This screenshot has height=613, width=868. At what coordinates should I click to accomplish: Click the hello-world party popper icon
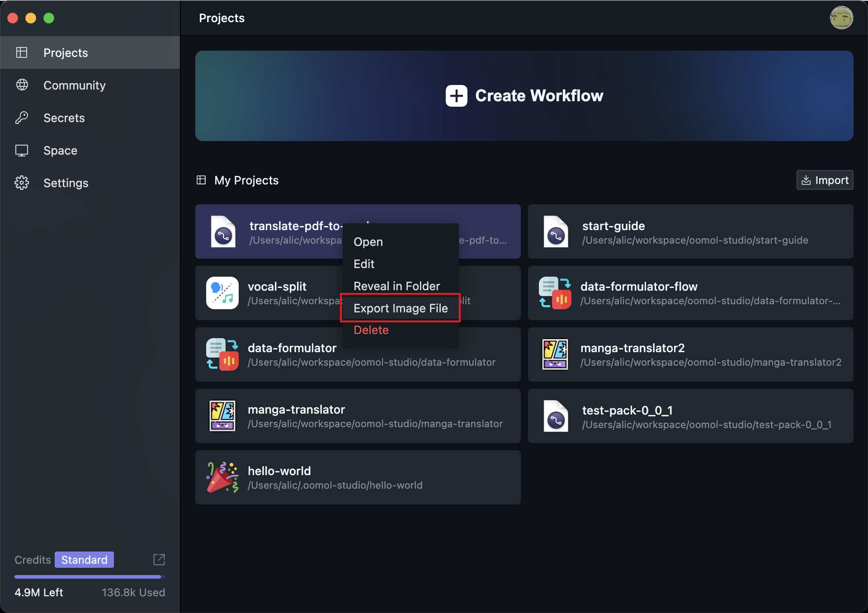click(x=222, y=477)
